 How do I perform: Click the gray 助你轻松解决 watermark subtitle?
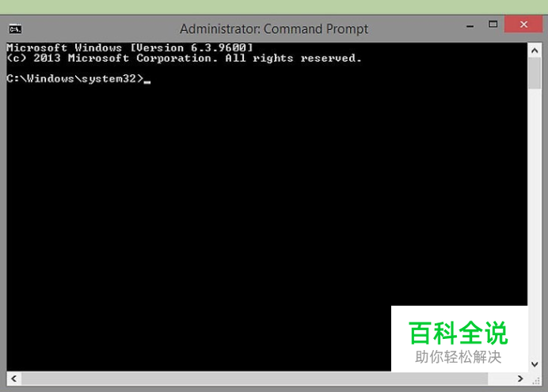coord(459,357)
